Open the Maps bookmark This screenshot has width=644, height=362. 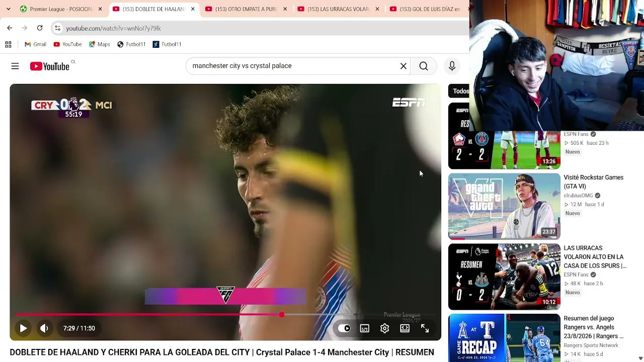point(99,44)
